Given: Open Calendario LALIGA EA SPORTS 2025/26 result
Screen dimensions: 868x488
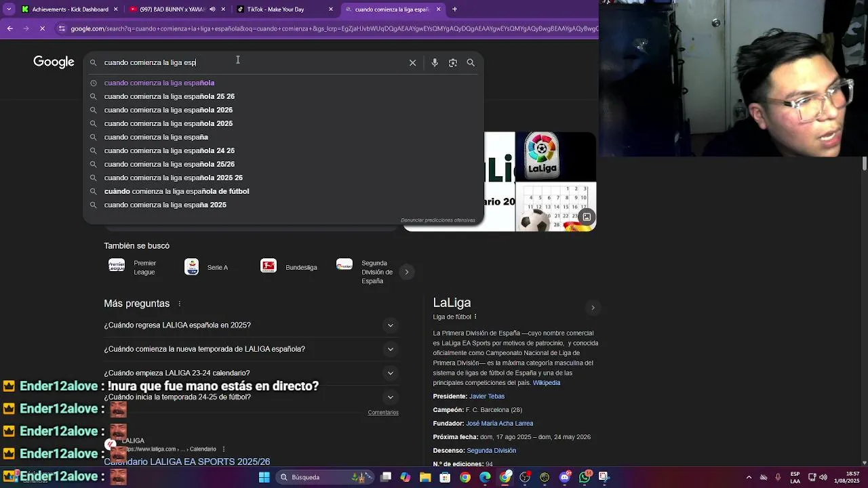Looking at the screenshot, I should coord(186,462).
